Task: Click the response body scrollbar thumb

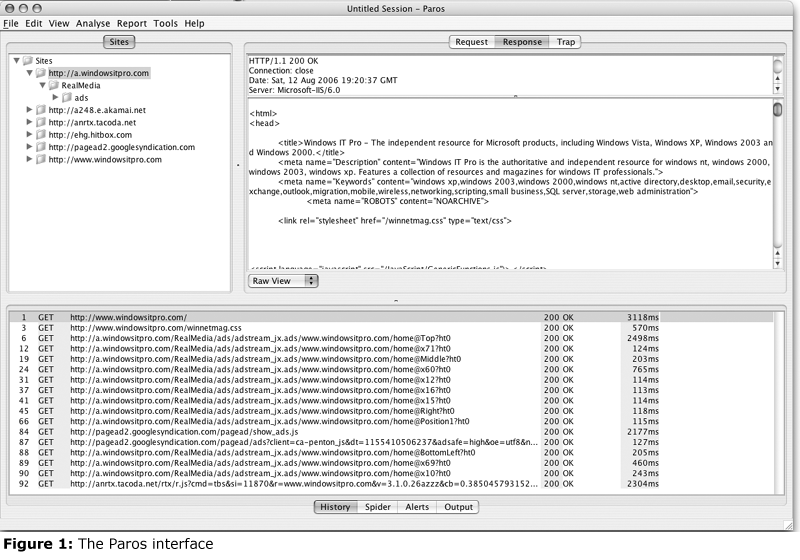Action: (x=778, y=110)
